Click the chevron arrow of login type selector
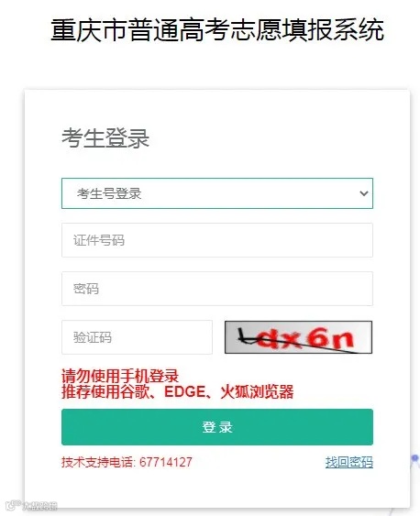Image resolution: width=420 pixels, height=516 pixels. click(364, 193)
